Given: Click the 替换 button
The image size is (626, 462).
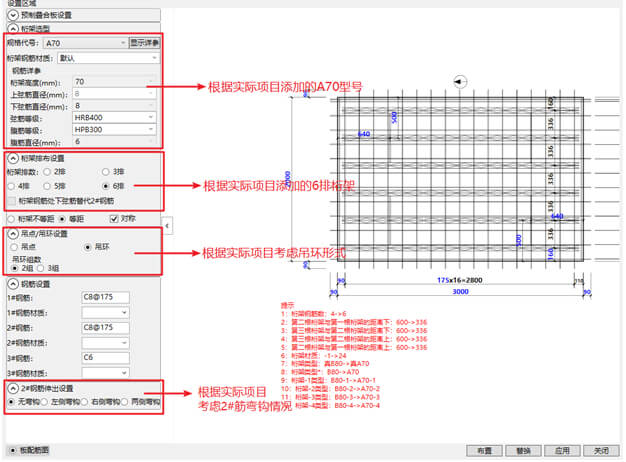Looking at the screenshot, I should pos(523,451).
